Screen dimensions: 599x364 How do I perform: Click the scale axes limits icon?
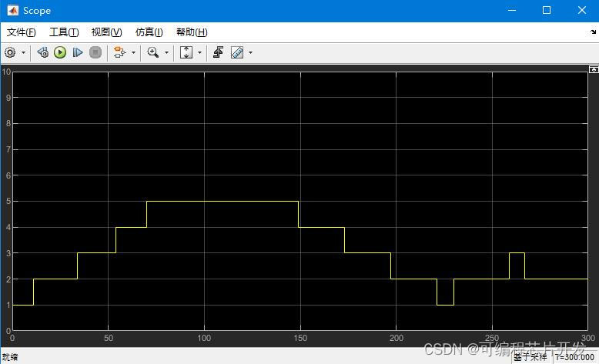186,52
